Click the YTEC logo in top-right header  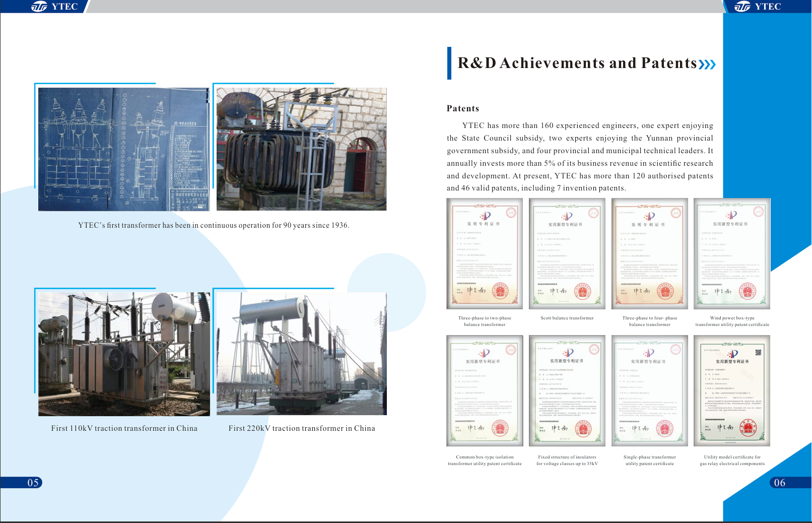(x=758, y=7)
